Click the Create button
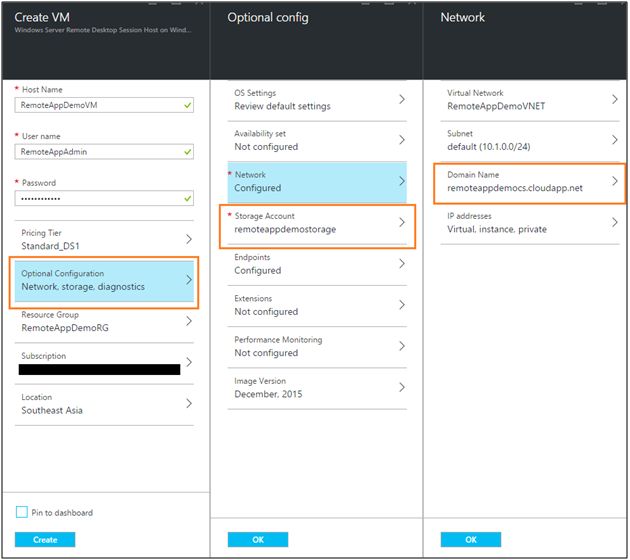The height and width of the screenshot is (560, 630). click(x=45, y=539)
